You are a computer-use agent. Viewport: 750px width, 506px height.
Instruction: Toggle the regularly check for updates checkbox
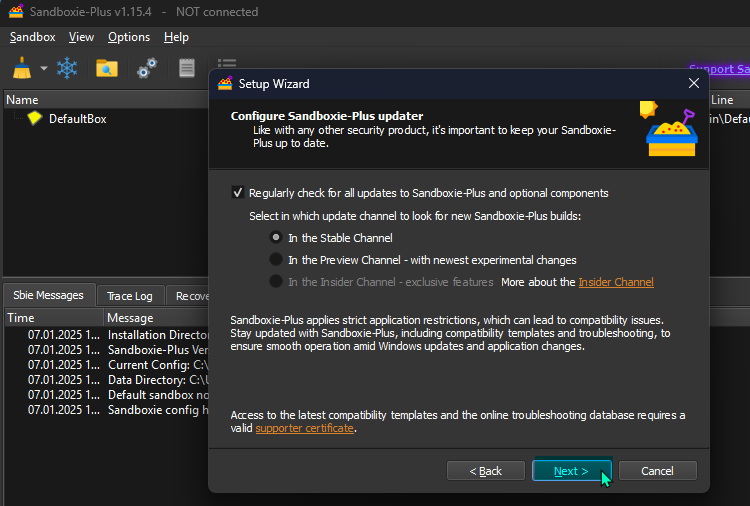pyautogui.click(x=238, y=192)
